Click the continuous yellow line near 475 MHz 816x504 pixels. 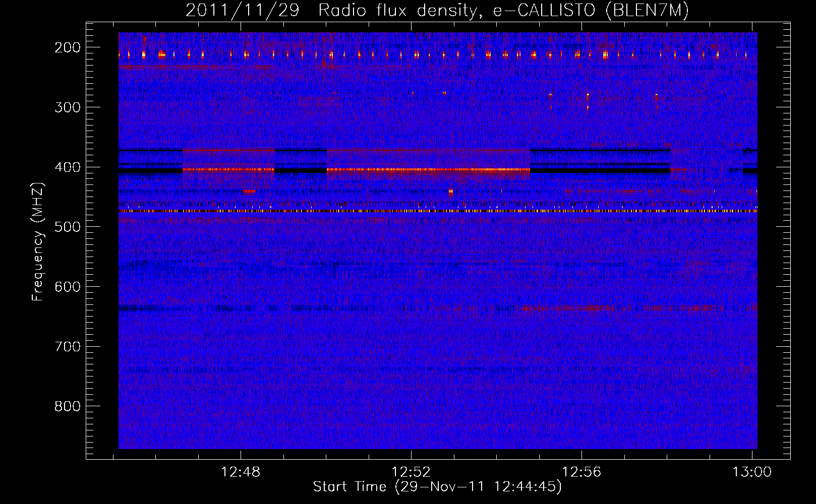pos(438,211)
